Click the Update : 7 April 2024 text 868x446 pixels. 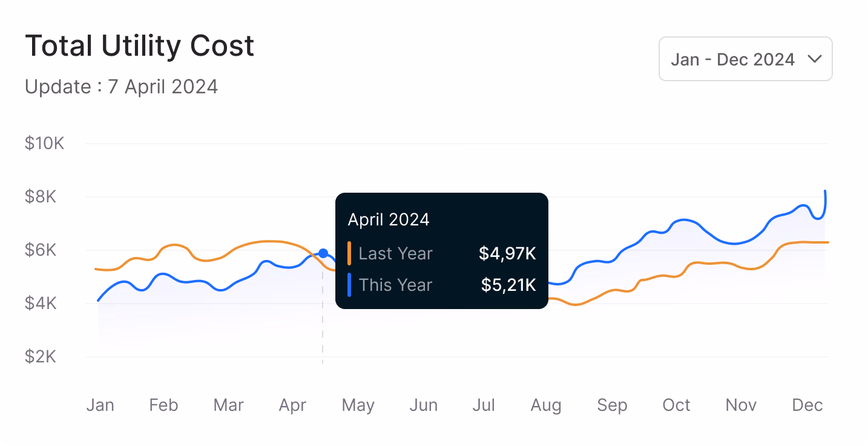121,87
